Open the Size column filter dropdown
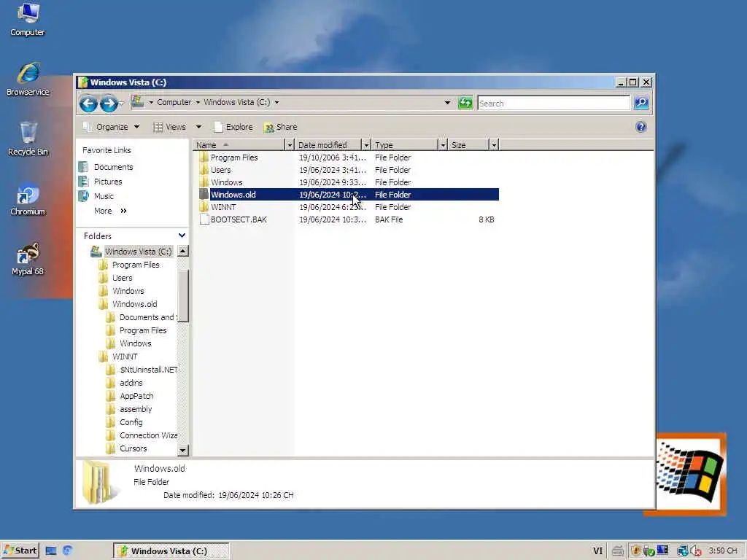Viewport: 747px width, 560px height. coord(494,145)
